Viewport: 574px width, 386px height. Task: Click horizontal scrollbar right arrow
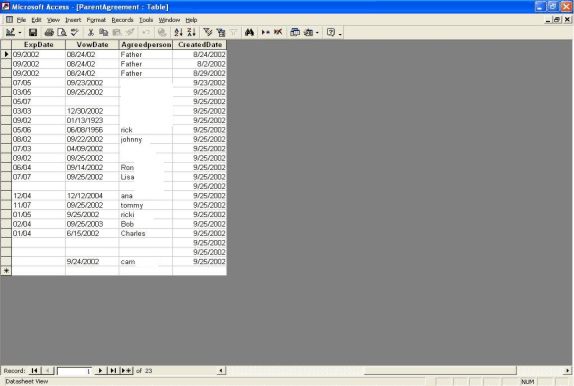pyautogui.click(x=567, y=371)
